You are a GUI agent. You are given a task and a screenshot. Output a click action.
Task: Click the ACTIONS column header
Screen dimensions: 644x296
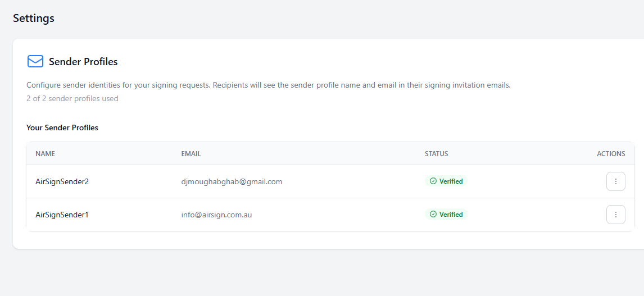coord(611,154)
